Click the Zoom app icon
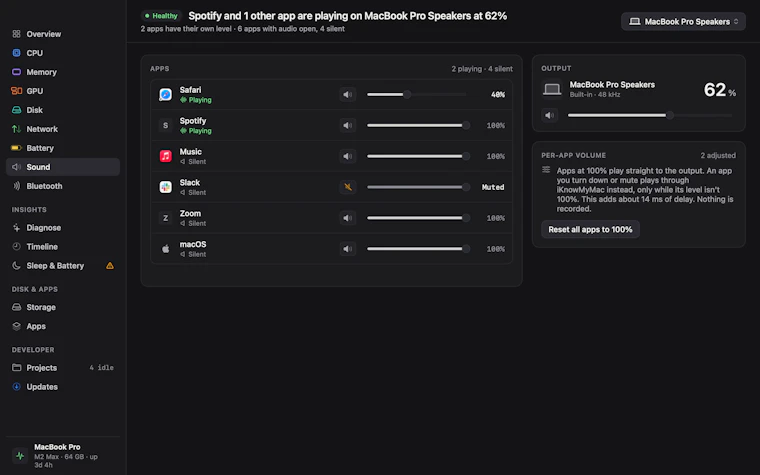The height and width of the screenshot is (475, 760). coord(165,218)
